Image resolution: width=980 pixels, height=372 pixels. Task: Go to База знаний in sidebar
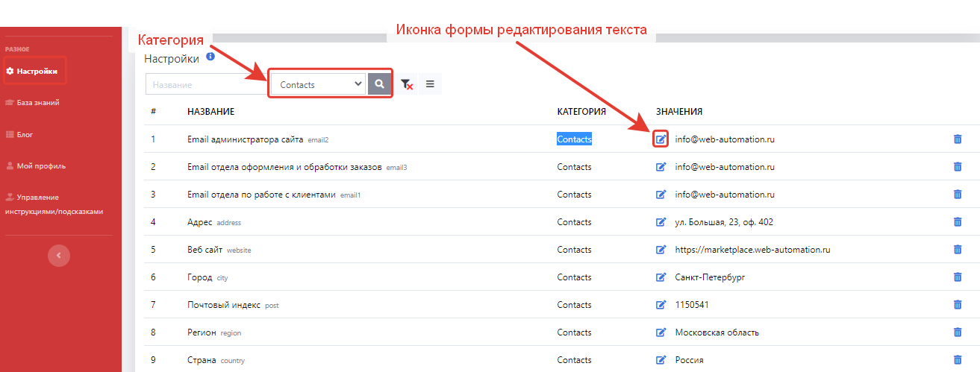coord(37,103)
